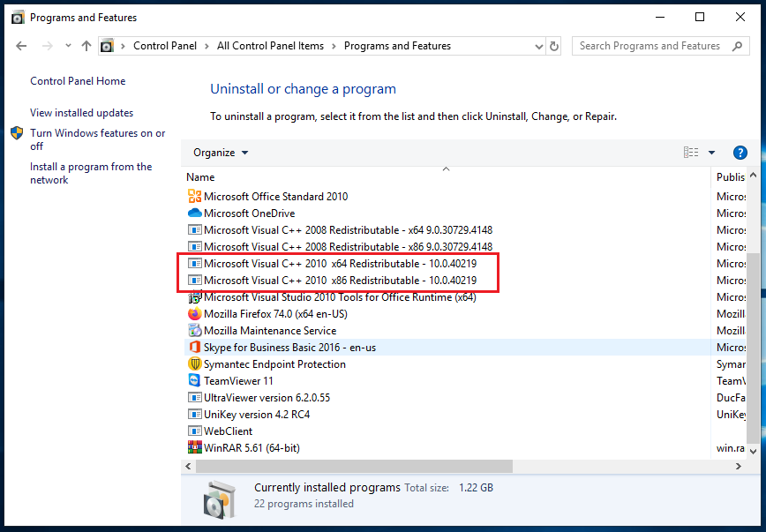Click the Mozilla Firefox 74.0 icon
Image resolution: width=766 pixels, height=532 pixels.
(194, 313)
